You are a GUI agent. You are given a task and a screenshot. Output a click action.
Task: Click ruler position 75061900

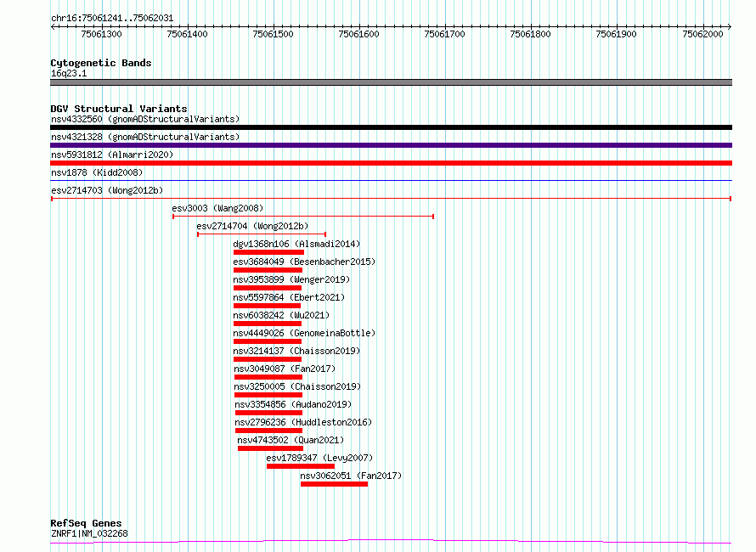617,34
